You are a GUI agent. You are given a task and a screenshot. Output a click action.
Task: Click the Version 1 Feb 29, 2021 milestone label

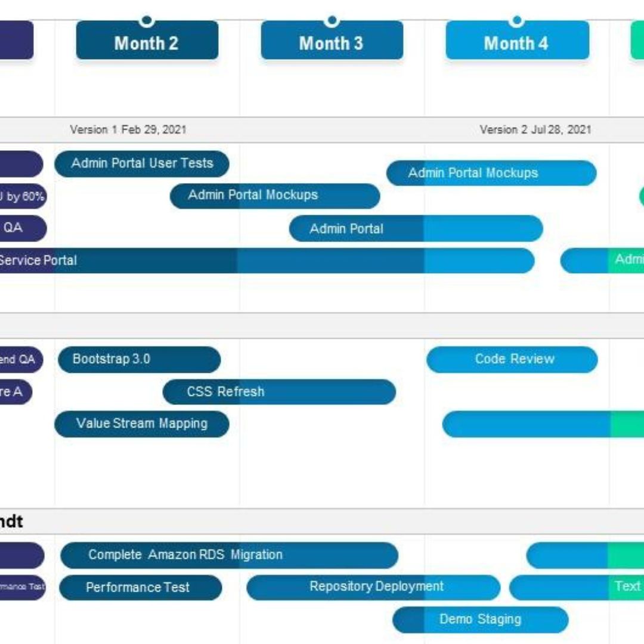tap(128, 129)
